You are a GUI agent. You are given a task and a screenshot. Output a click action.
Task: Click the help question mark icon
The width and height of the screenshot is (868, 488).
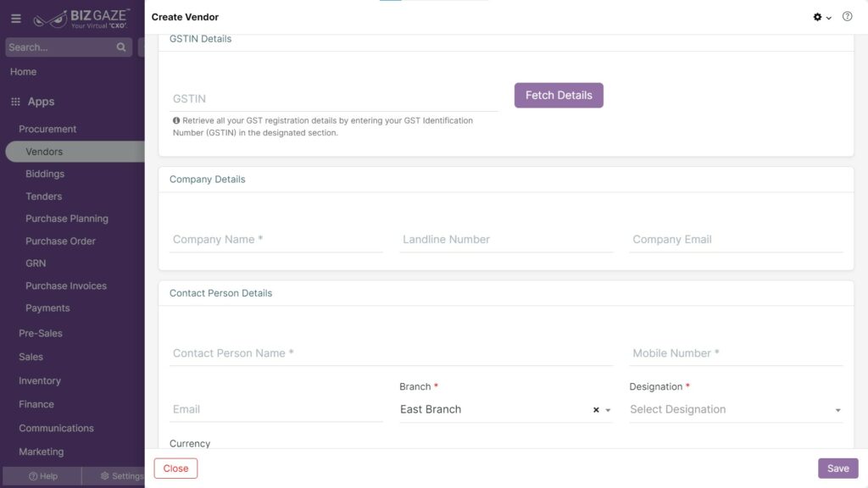tap(847, 17)
